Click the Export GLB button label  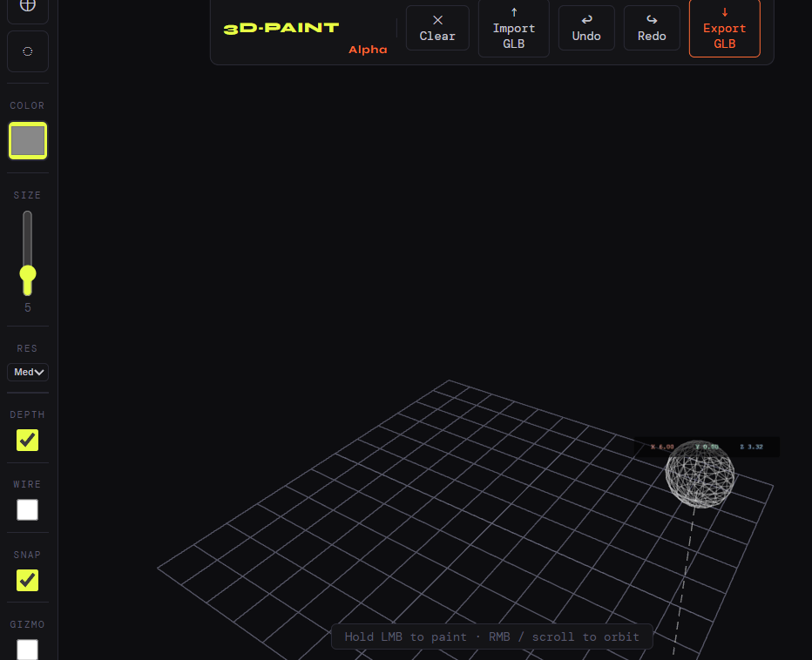(725, 36)
